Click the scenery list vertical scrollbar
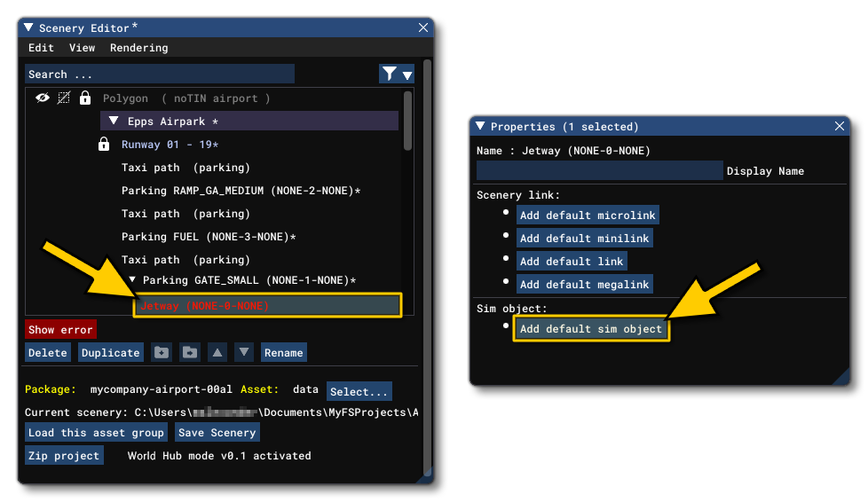This screenshot has height=502, width=868. pyautogui.click(x=407, y=122)
